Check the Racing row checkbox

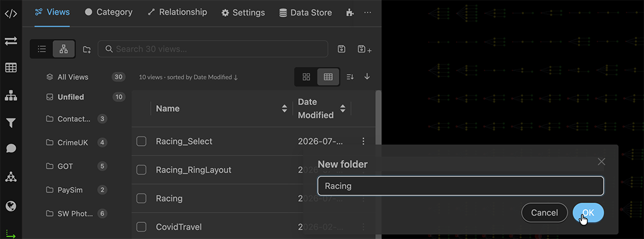(x=141, y=198)
